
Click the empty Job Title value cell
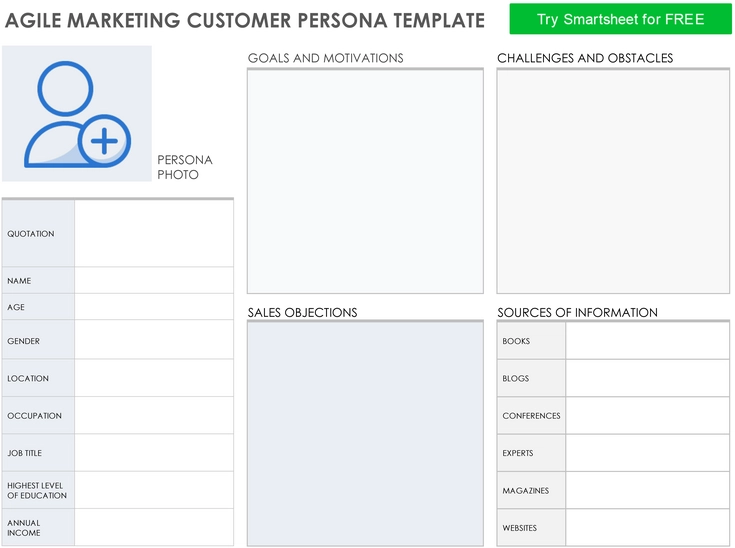point(154,453)
